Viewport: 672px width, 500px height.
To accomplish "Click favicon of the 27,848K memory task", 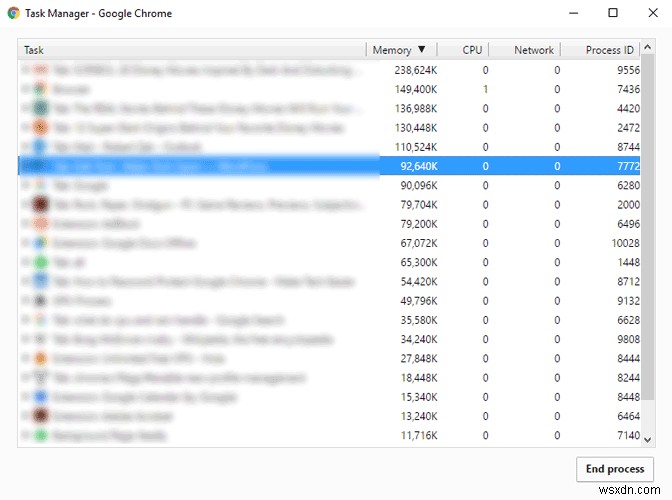I will (x=40, y=359).
